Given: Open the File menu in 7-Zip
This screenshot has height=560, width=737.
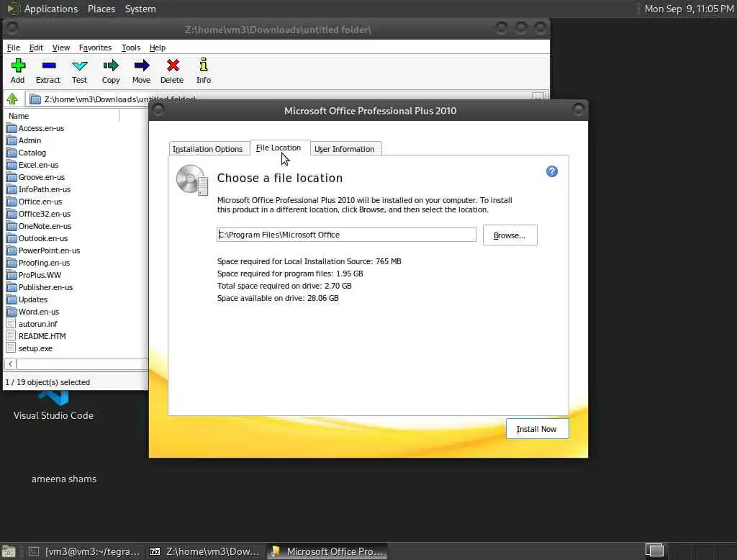Looking at the screenshot, I should [x=13, y=48].
